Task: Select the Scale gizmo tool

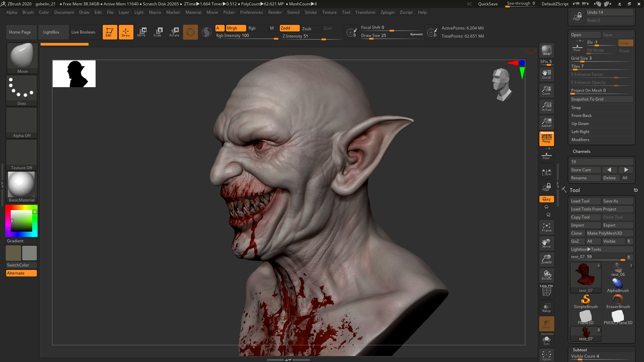Action: (157, 32)
